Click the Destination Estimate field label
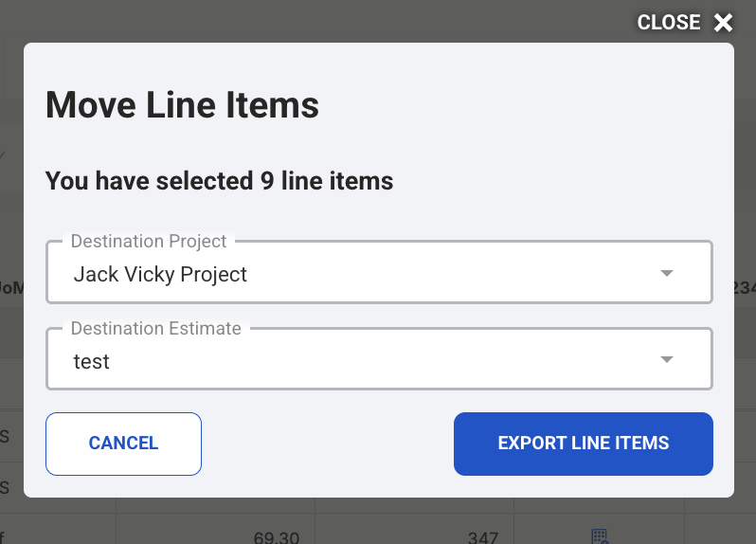 click(155, 329)
